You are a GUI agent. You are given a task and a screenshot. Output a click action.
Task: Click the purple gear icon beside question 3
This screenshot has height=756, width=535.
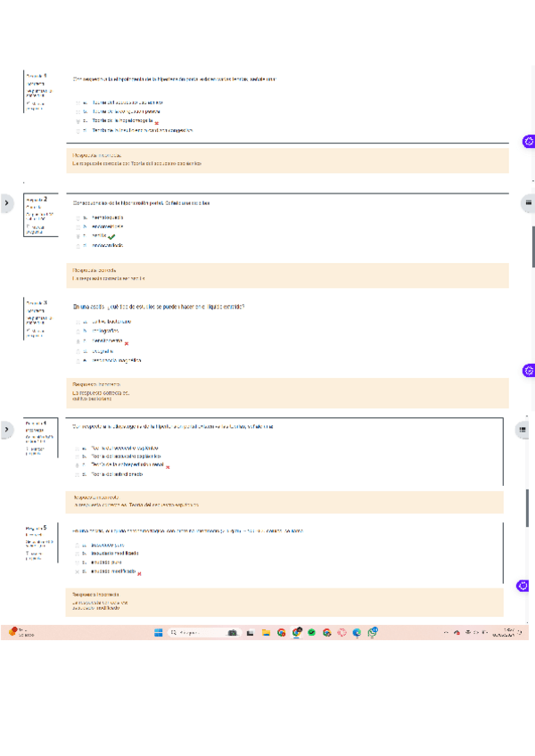(x=528, y=369)
